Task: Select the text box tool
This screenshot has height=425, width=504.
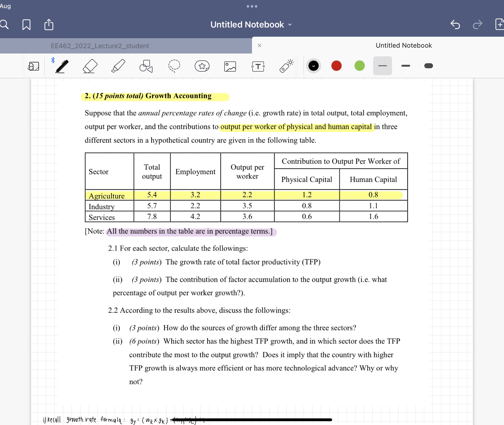Action: pyautogui.click(x=257, y=66)
